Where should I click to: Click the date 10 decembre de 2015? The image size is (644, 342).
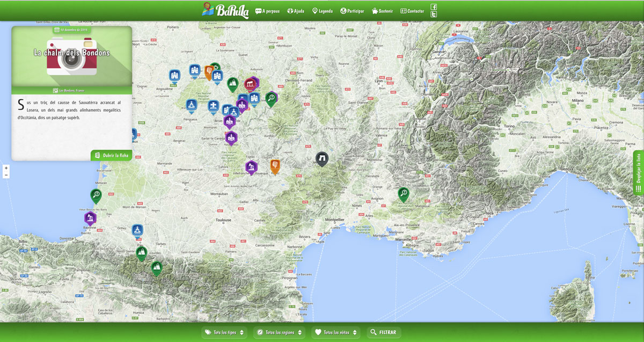tap(71, 30)
